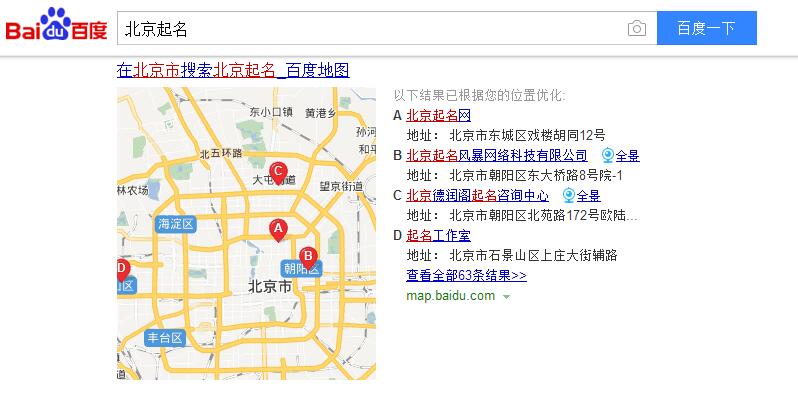Open camera image search icon
Screen dimensions: 798x394
[x=637, y=28]
